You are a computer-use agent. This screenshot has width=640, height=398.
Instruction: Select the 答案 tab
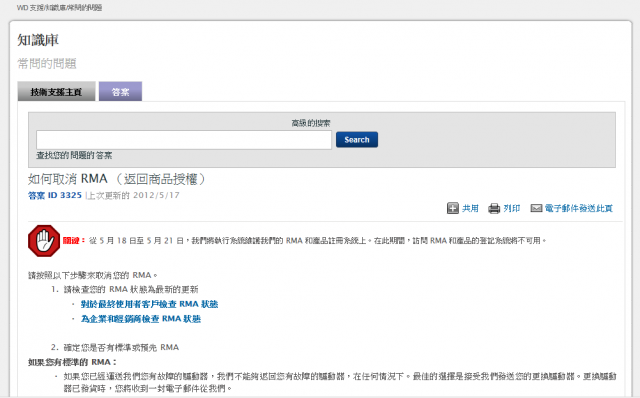(120, 91)
